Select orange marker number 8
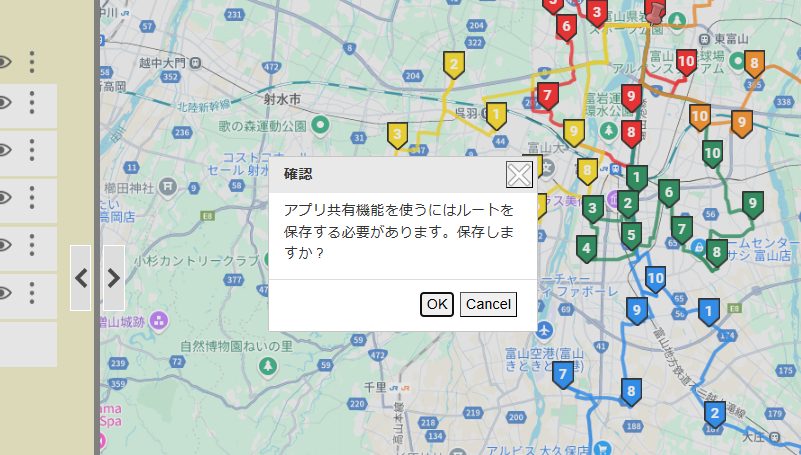The width and height of the screenshot is (801, 455). 754,63
